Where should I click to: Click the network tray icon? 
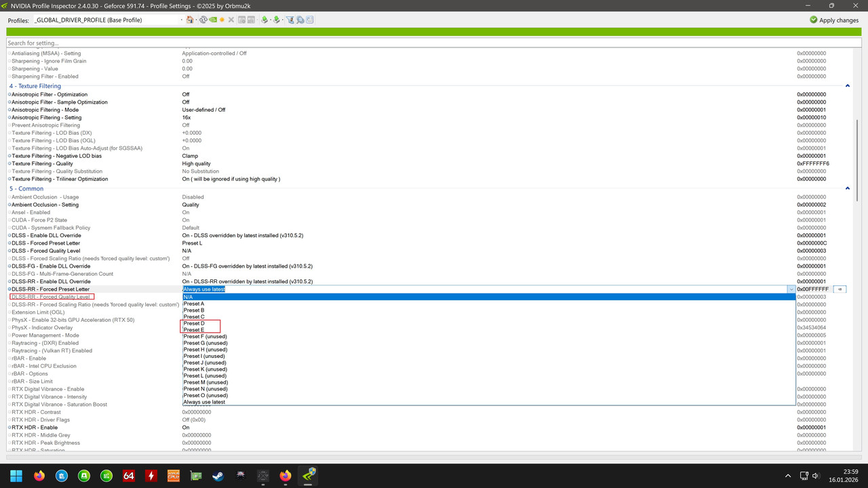804,476
